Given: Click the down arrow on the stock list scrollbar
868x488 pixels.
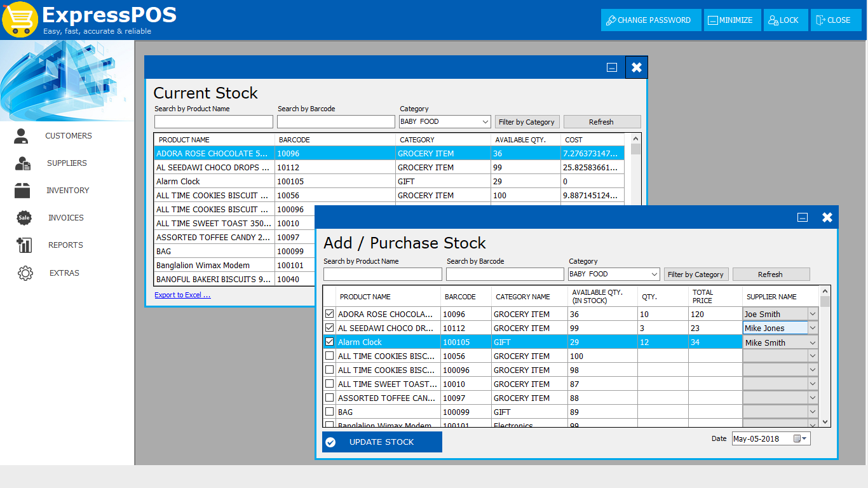Looking at the screenshot, I should [x=825, y=422].
